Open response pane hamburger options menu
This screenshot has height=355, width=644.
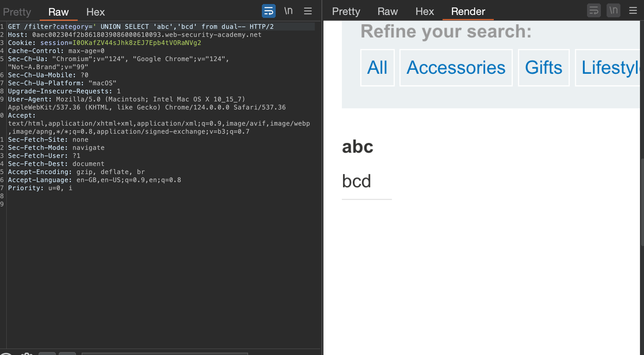(x=633, y=11)
